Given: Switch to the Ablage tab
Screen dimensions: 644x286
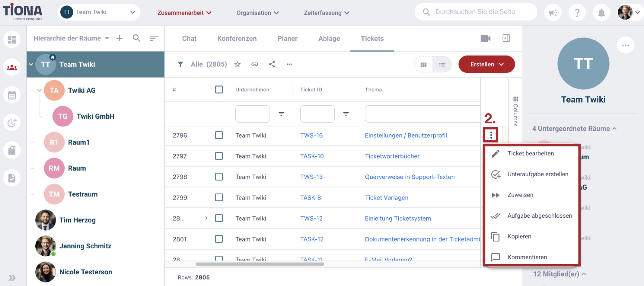Looking at the screenshot, I should coord(329,38).
